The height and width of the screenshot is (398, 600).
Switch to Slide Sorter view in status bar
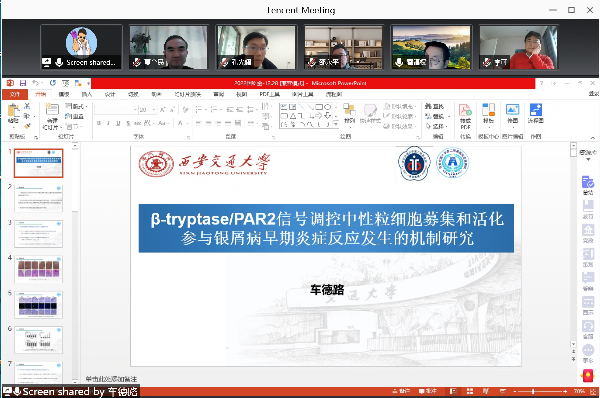470,391
